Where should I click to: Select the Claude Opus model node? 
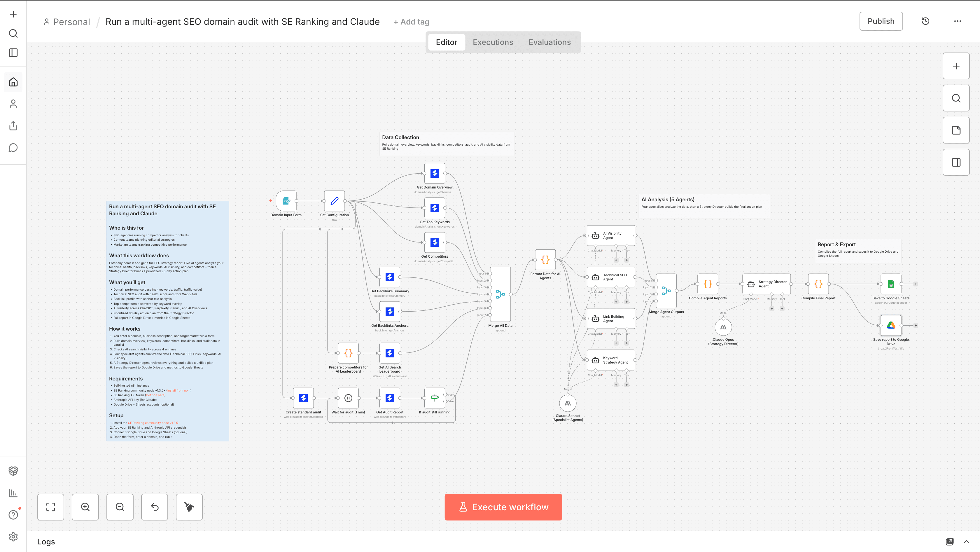click(x=723, y=327)
